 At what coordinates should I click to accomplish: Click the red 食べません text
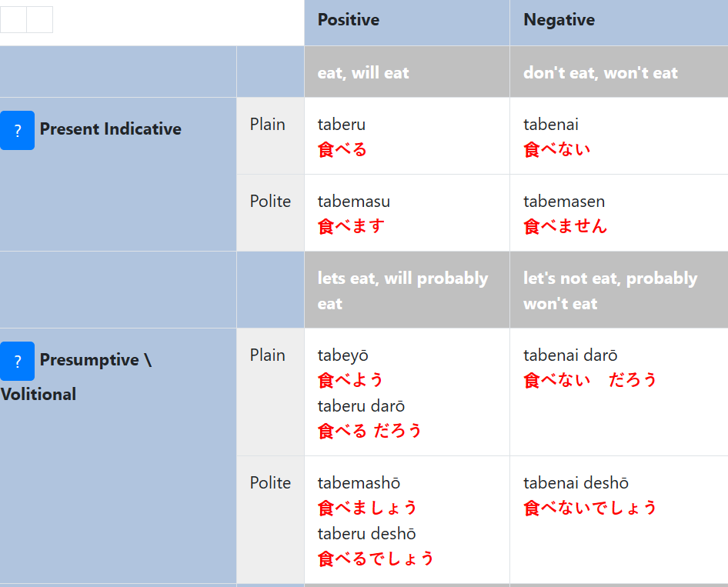[565, 226]
